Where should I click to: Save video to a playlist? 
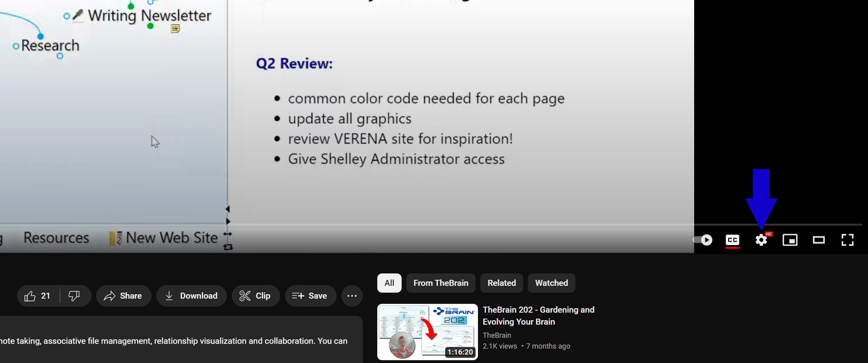[x=311, y=296]
